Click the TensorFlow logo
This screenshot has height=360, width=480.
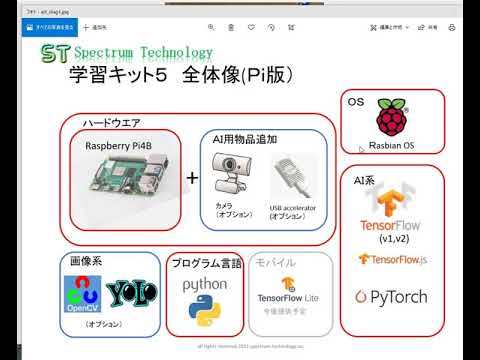click(390, 207)
